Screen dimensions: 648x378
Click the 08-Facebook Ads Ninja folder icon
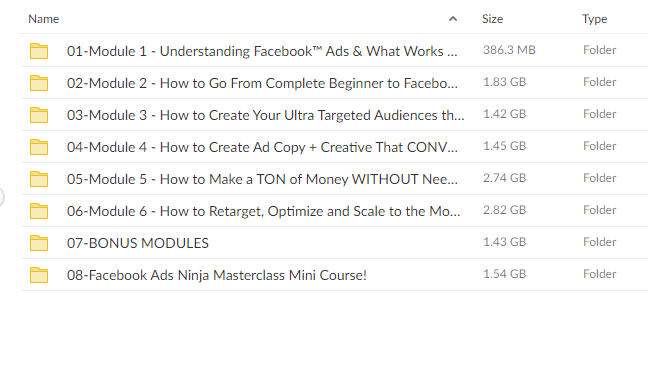[x=39, y=275]
